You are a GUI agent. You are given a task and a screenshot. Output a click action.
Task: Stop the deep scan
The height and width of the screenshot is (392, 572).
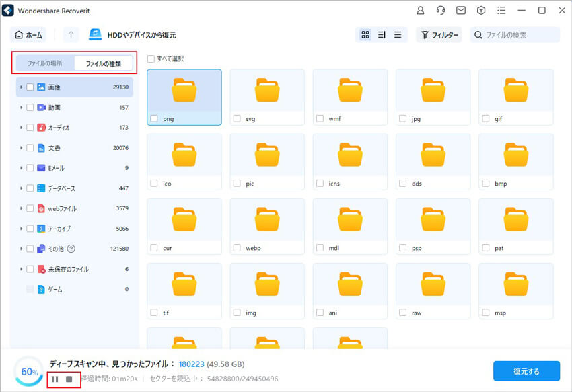pyautogui.click(x=69, y=379)
